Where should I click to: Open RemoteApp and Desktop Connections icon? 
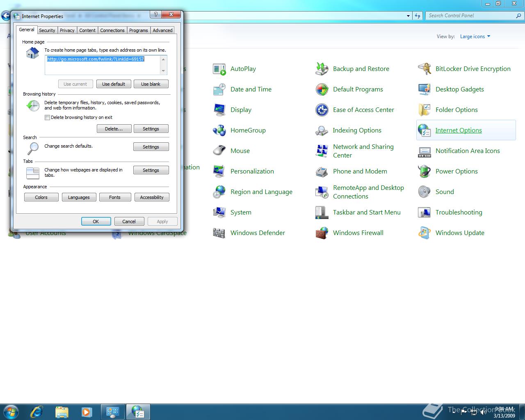tap(322, 192)
